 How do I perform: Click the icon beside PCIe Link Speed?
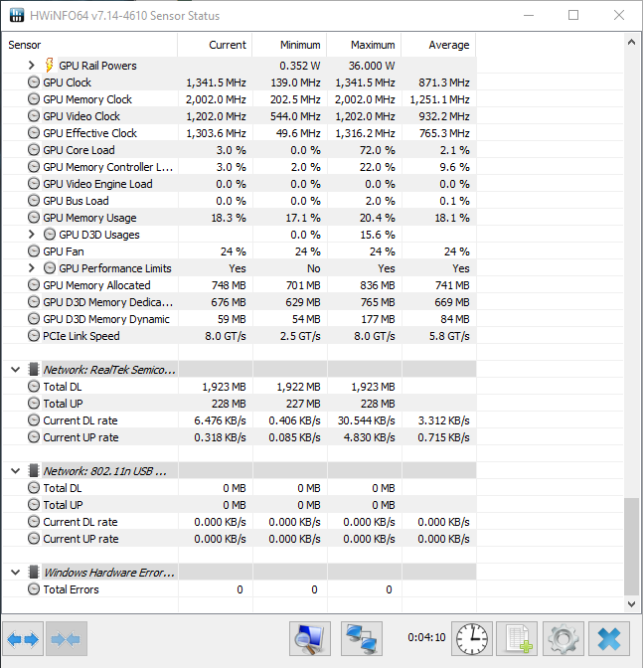tap(34, 336)
